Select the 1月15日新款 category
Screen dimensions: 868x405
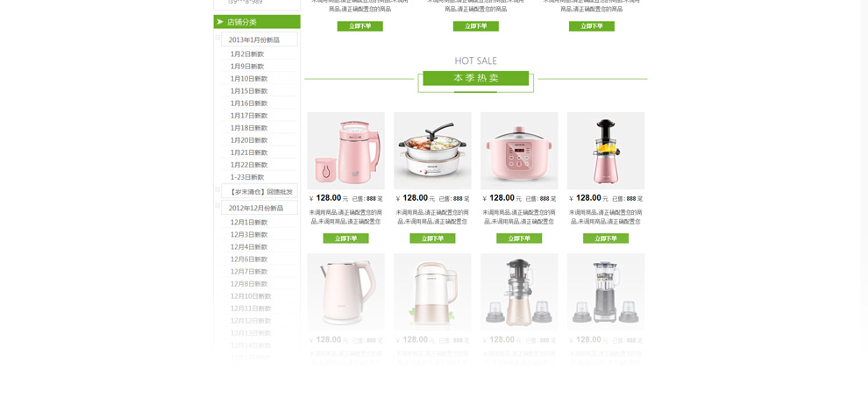[248, 91]
